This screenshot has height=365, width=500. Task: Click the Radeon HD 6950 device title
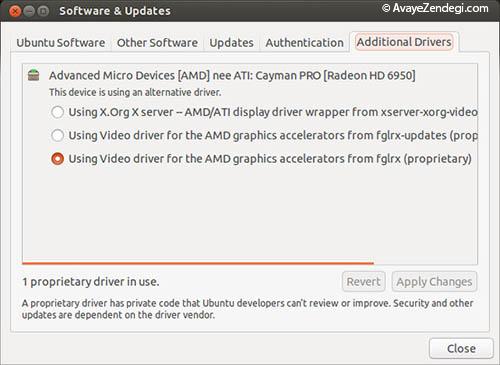(232, 75)
